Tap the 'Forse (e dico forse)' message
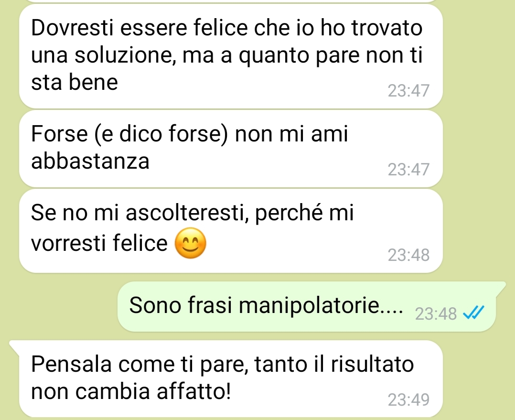The width and height of the screenshot is (515, 420). (231, 149)
